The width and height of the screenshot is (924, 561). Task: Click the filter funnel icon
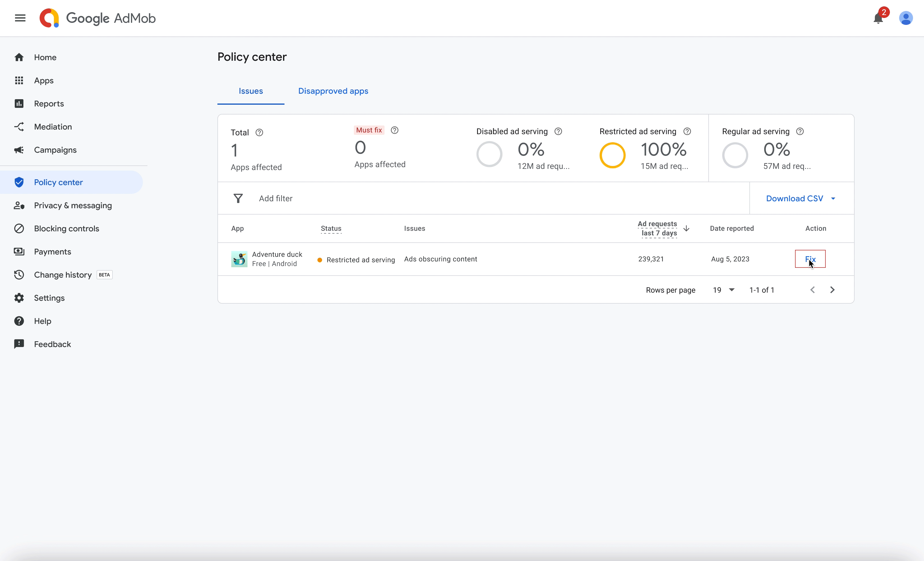[x=238, y=198]
